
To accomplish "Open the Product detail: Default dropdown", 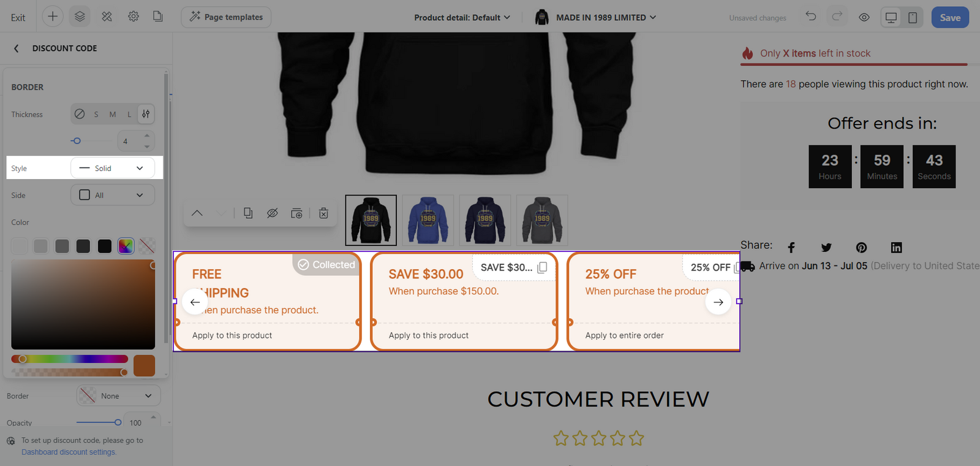I will coord(462,17).
